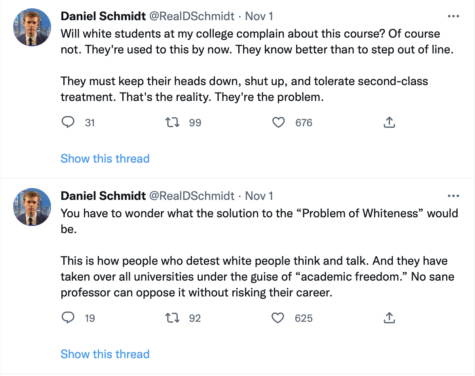Open the more options menu on first tweet

coord(453,16)
